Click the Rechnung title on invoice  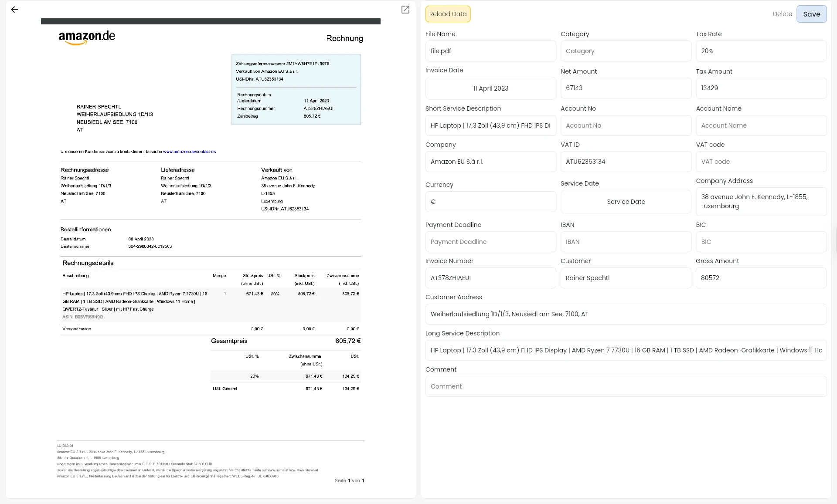click(x=344, y=38)
